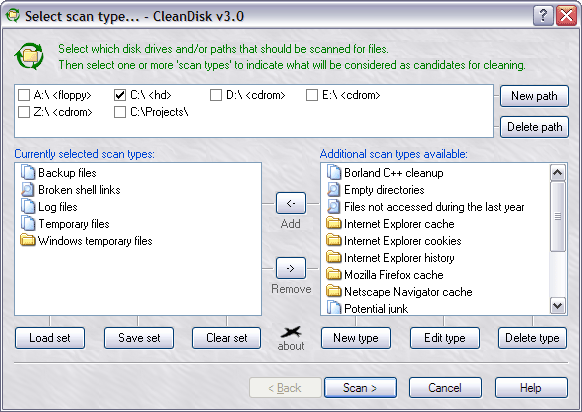Click the title bar question mark help icon

[543, 16]
